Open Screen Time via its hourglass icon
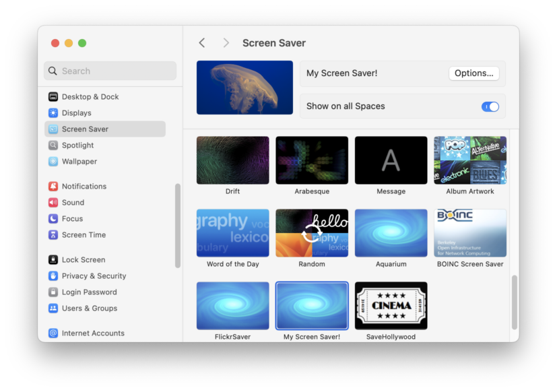 click(x=53, y=234)
